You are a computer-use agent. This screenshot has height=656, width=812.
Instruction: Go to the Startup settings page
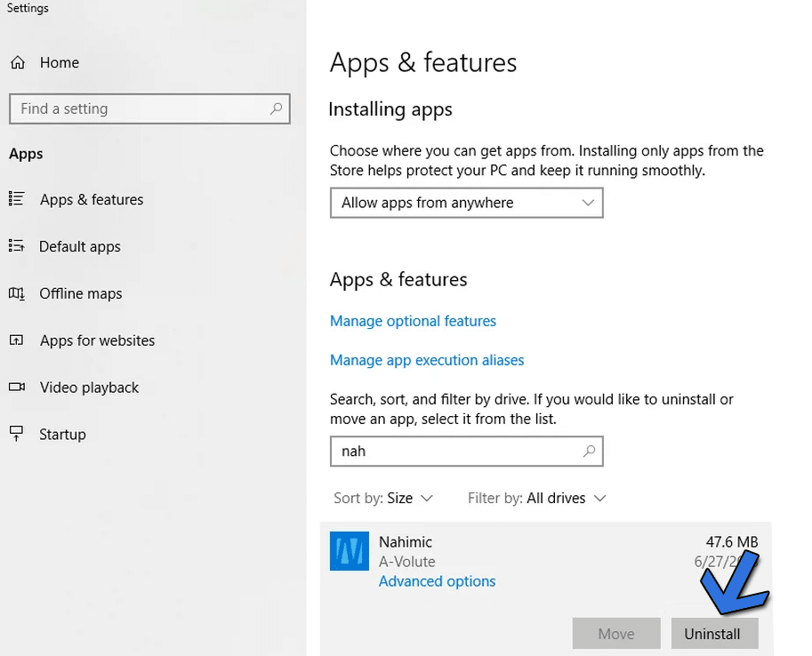point(62,434)
